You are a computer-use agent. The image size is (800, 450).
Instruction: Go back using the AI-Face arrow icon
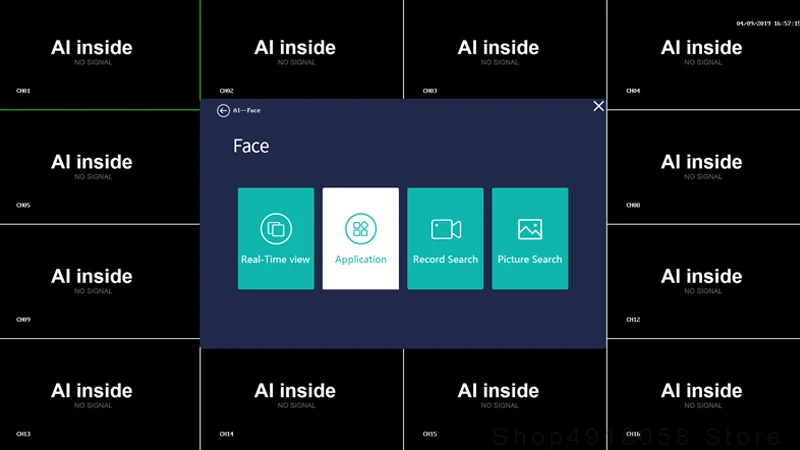pos(223,110)
